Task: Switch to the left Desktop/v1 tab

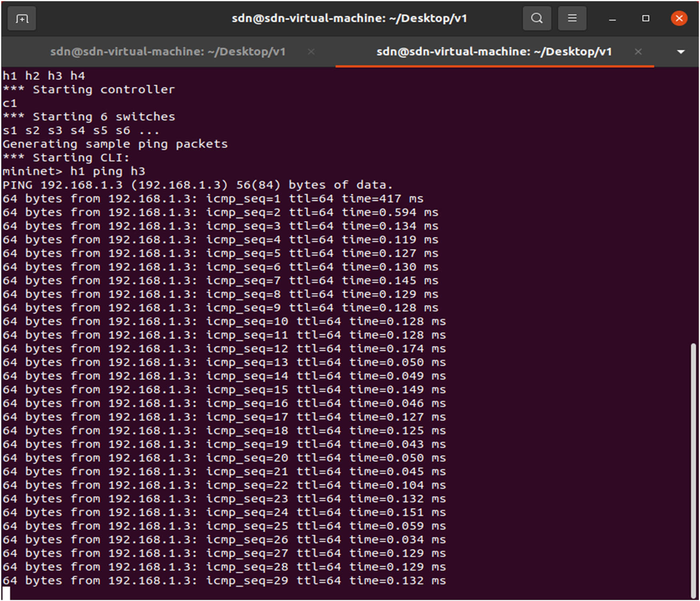Action: [x=168, y=52]
